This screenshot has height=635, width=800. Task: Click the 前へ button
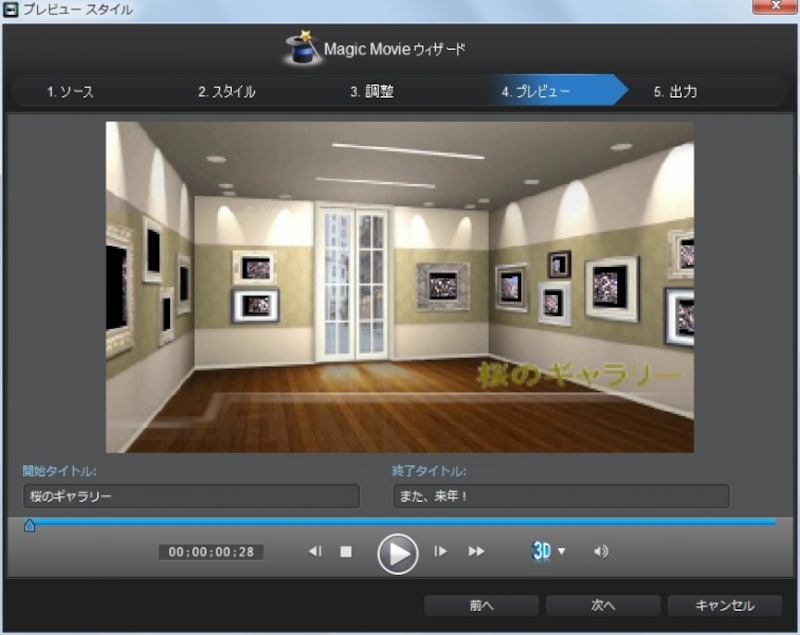(481, 605)
